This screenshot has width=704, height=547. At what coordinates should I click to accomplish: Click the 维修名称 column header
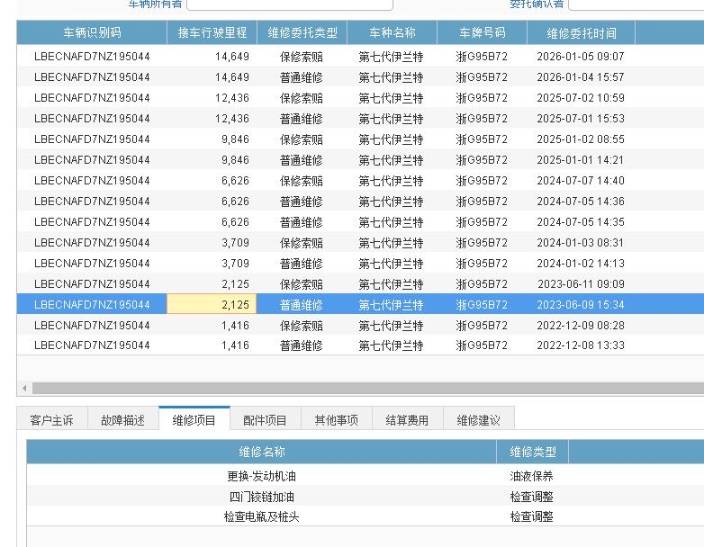(262, 452)
